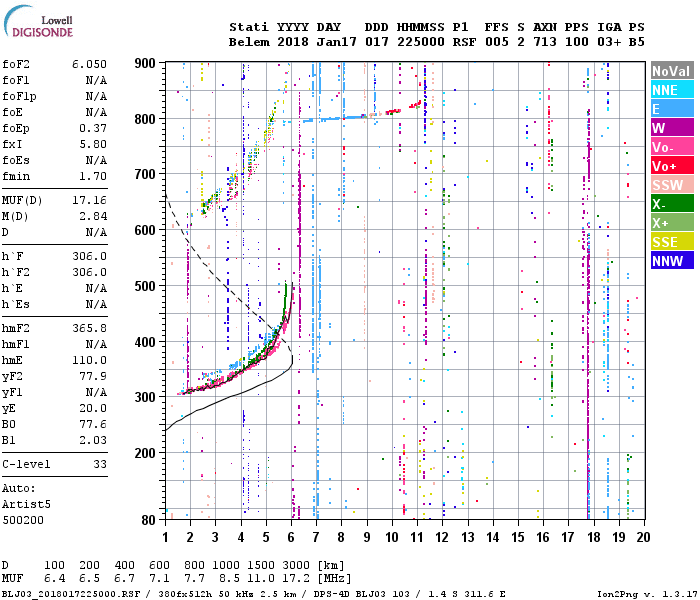This screenshot has height=600, width=700.
Task: Click the M(D) value 2.84
Action: 93,216
